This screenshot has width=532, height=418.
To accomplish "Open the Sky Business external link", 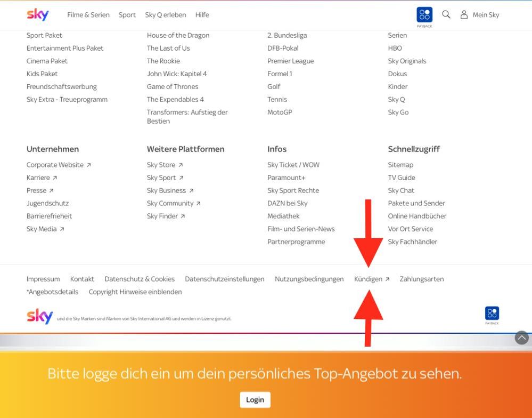I will tap(170, 190).
